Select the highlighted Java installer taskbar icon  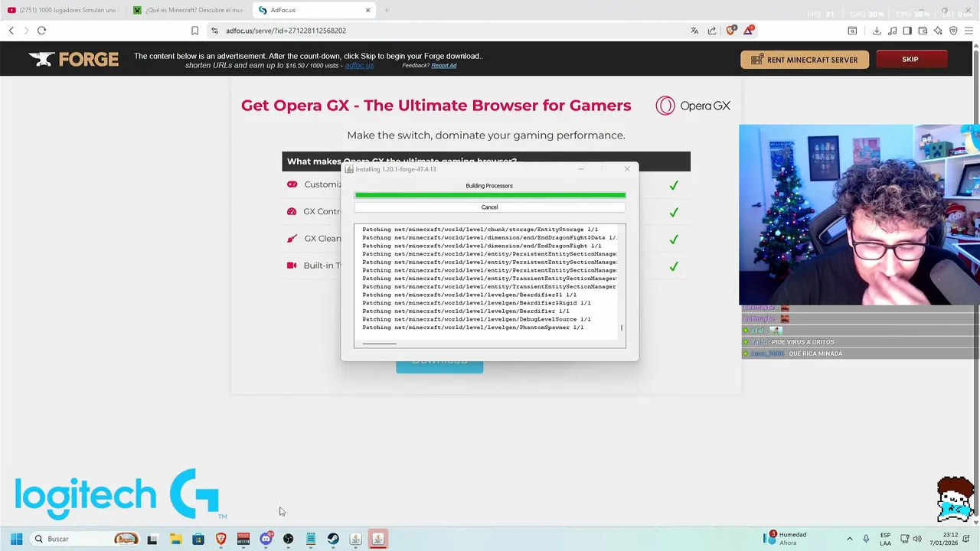[x=377, y=539]
